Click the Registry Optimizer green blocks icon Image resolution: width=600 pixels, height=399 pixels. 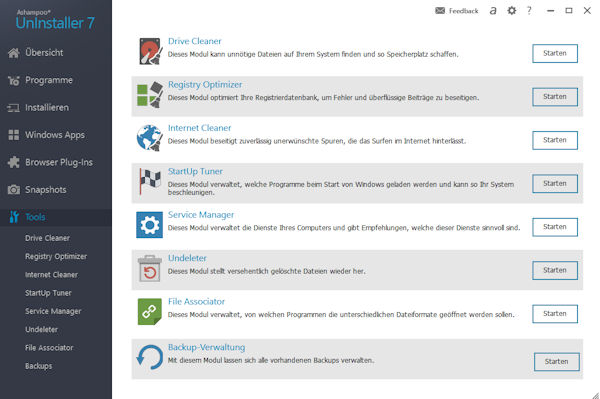click(x=150, y=95)
